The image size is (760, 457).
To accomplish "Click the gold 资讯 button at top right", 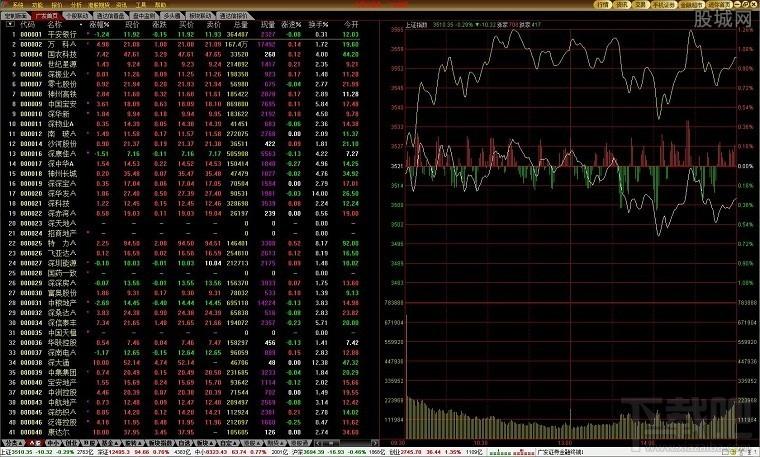I will [621, 4].
